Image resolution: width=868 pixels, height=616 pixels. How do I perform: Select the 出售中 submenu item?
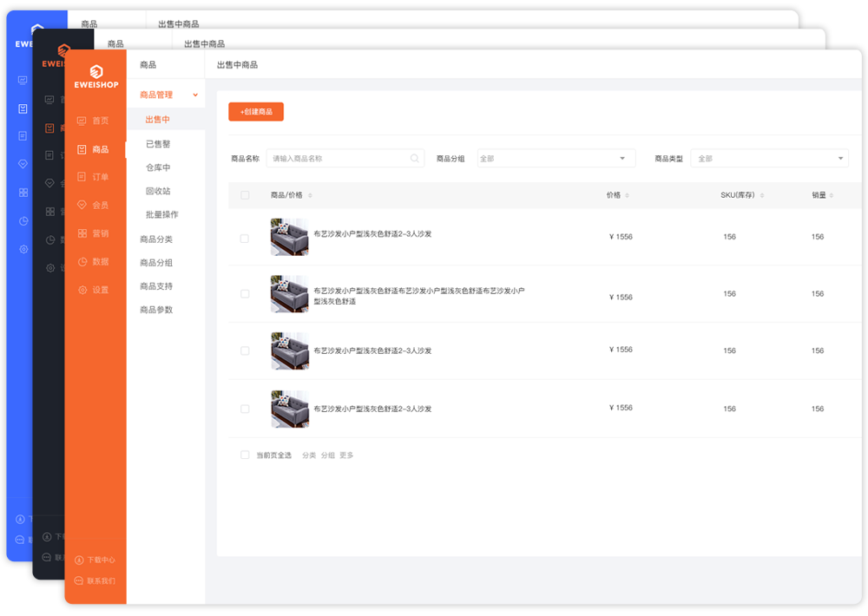point(166,120)
